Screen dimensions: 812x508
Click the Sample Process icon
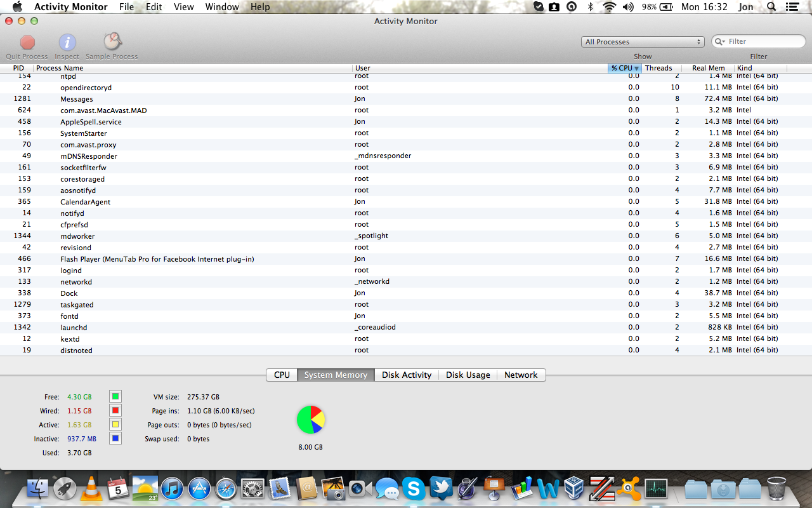[x=112, y=42]
